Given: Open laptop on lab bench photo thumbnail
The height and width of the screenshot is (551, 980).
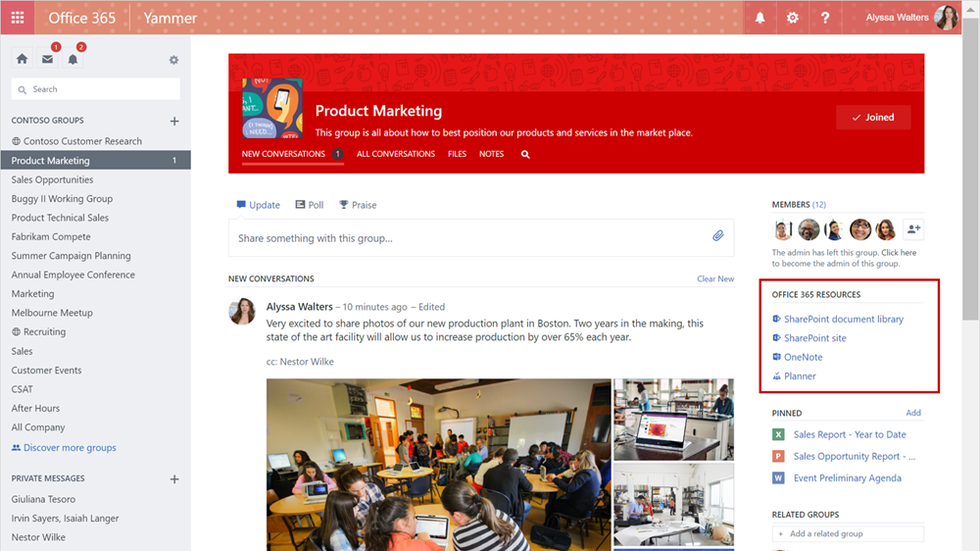Looking at the screenshot, I should [x=674, y=419].
